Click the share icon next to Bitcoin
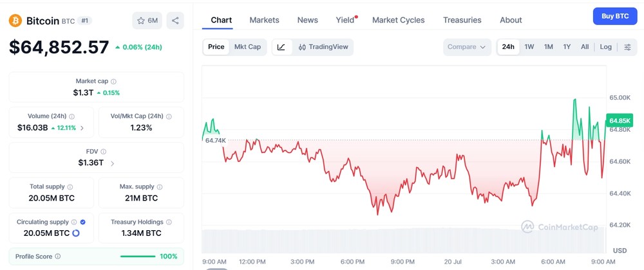The width and height of the screenshot is (644, 270). click(175, 21)
